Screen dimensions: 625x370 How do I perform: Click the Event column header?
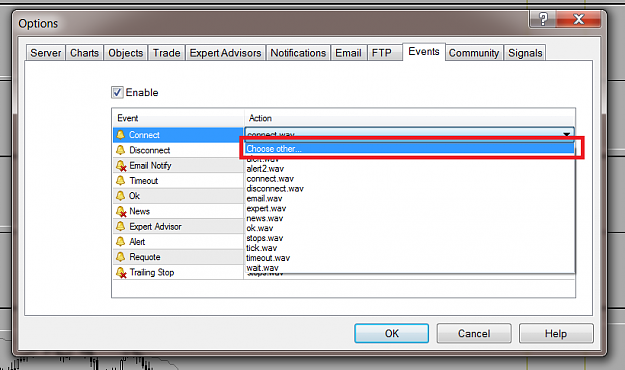click(178, 118)
